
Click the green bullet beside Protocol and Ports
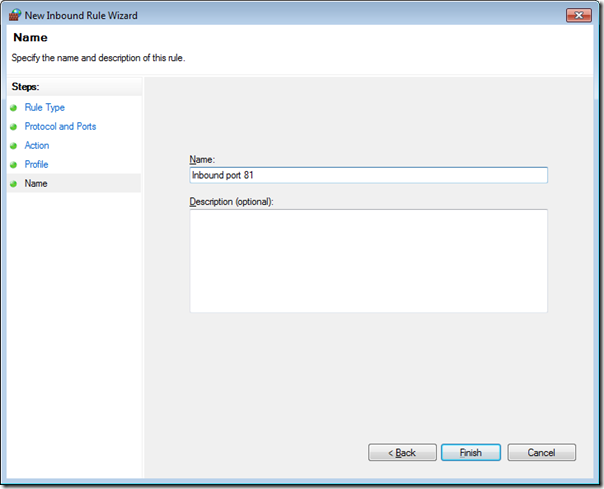[14, 127]
